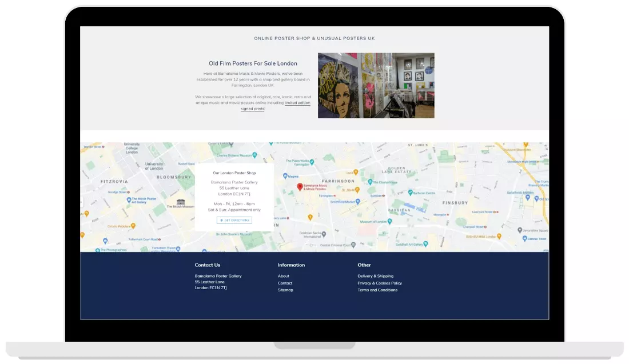
Task: Open the About footer link
Action: (283, 276)
